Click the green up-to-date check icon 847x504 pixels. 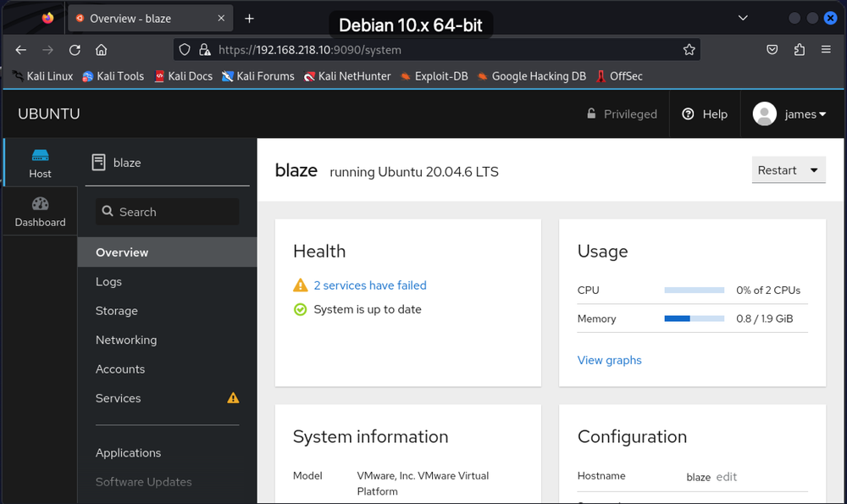point(300,309)
